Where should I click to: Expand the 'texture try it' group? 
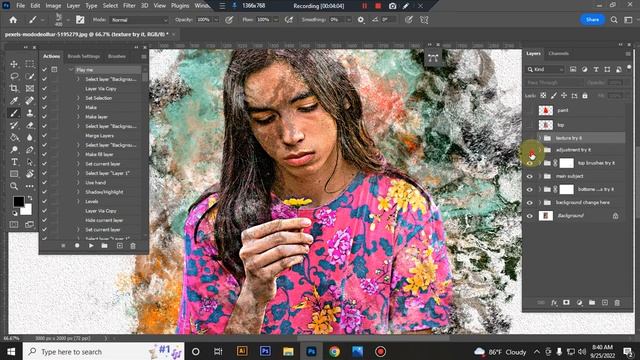click(x=540, y=138)
